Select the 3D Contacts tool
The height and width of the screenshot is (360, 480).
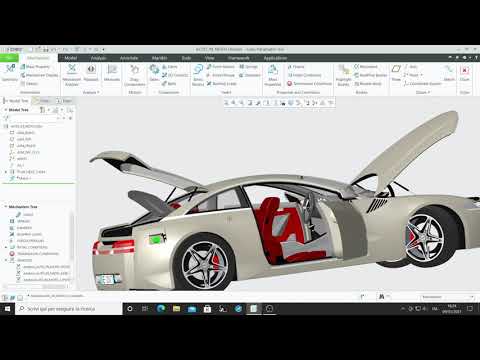click(x=175, y=75)
